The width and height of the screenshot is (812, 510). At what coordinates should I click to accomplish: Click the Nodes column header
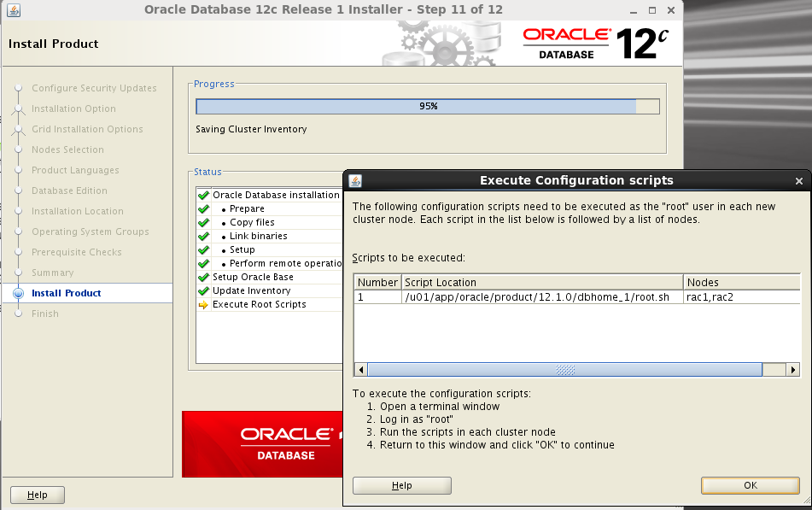click(742, 283)
